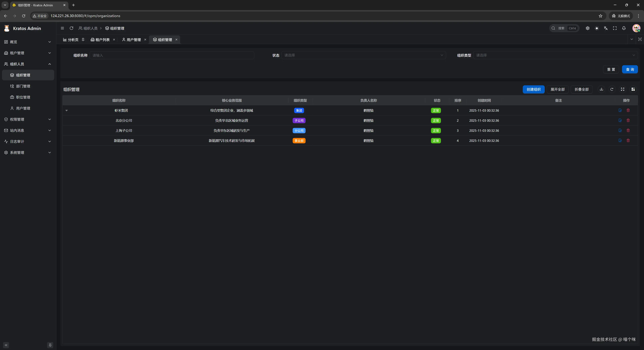Click the 组织名称 input field
Image resolution: width=644 pixels, height=350 pixels.
click(172, 55)
